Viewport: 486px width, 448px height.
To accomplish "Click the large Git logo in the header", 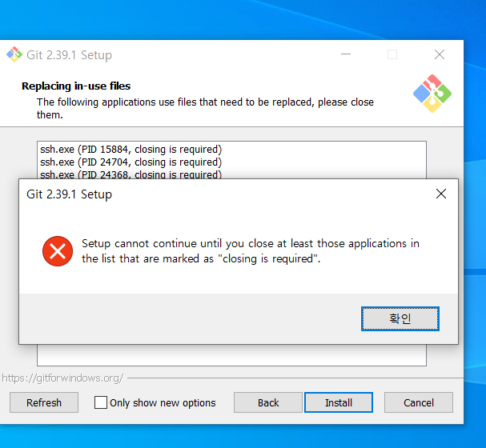I will 432,94.
